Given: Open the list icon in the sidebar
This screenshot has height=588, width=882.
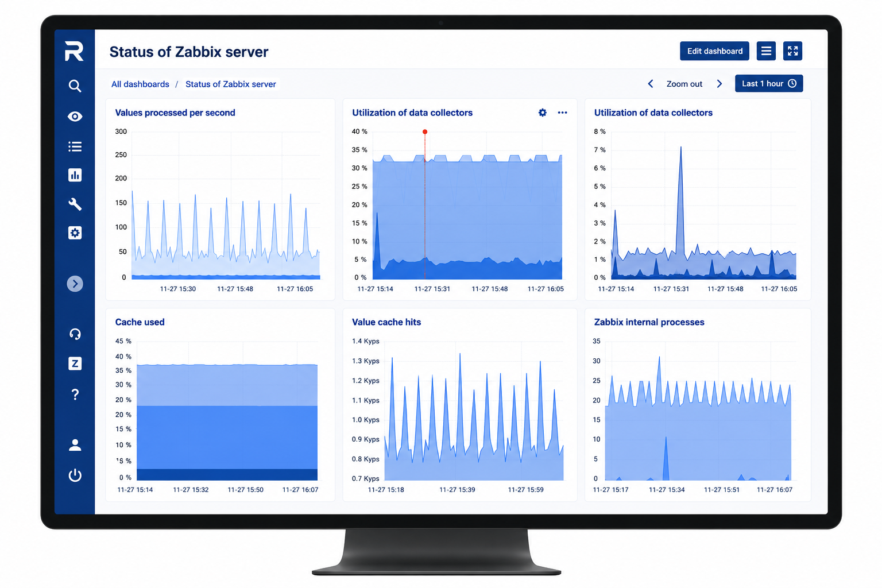Looking at the screenshot, I should coord(75,146).
